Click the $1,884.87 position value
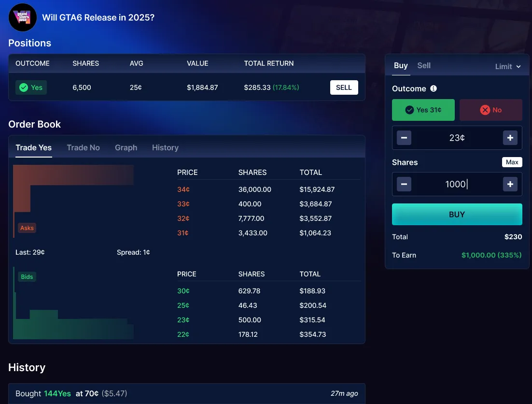Image resolution: width=532 pixels, height=404 pixels. point(202,87)
